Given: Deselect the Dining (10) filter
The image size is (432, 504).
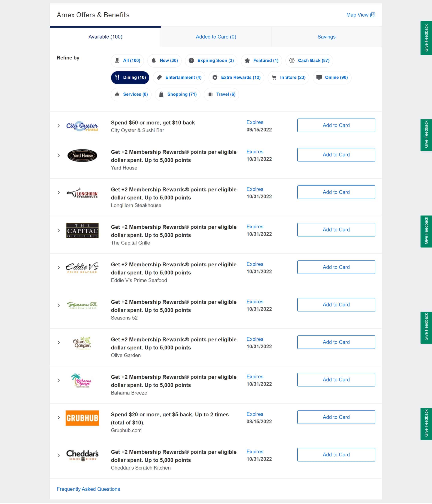Looking at the screenshot, I should (x=130, y=78).
